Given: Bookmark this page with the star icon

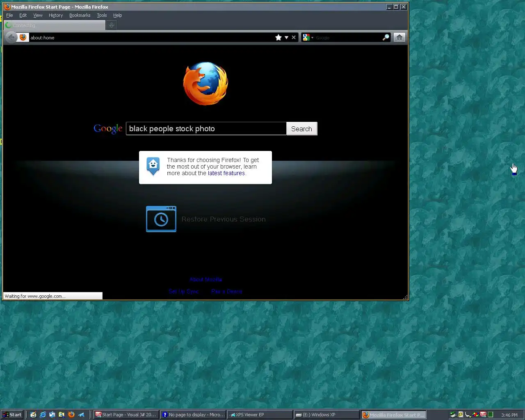Looking at the screenshot, I should [278, 37].
